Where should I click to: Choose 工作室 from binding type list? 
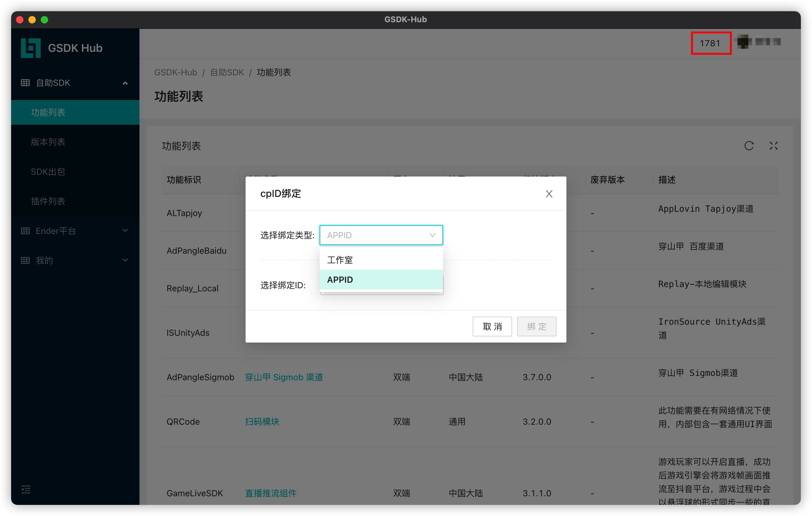(381, 260)
